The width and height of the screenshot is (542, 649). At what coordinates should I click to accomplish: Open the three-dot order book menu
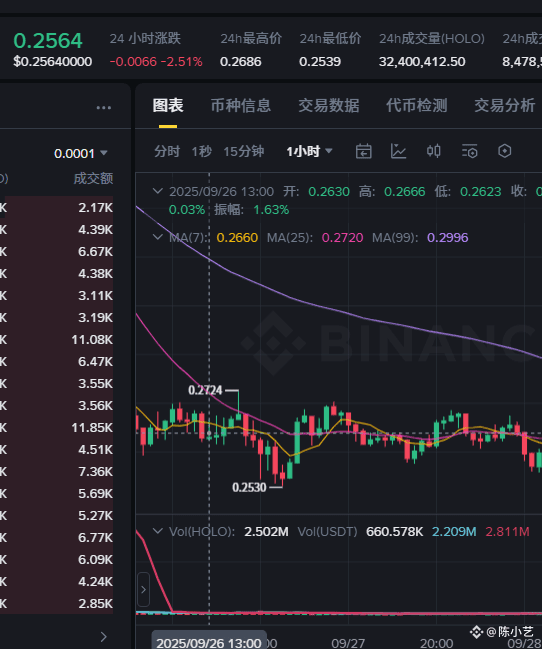[x=104, y=108]
